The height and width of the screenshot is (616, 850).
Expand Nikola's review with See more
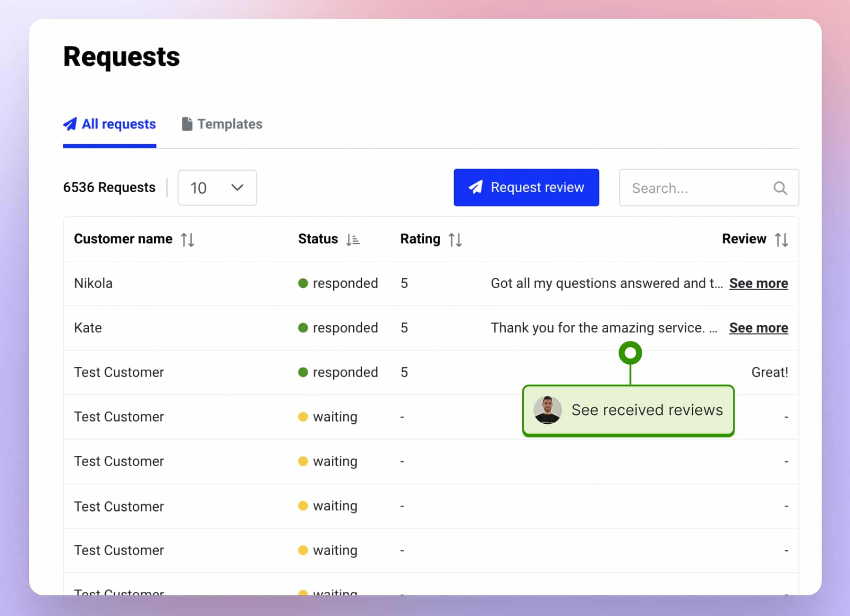coord(758,283)
